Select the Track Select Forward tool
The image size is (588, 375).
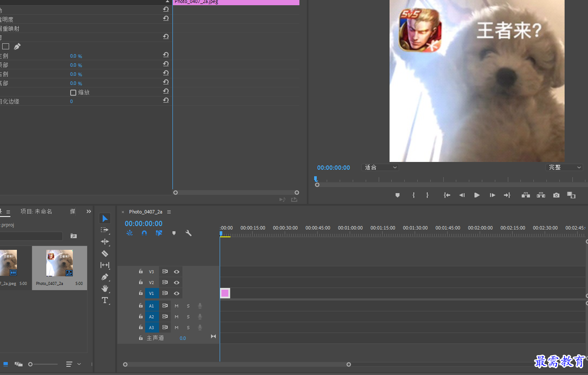click(x=105, y=230)
